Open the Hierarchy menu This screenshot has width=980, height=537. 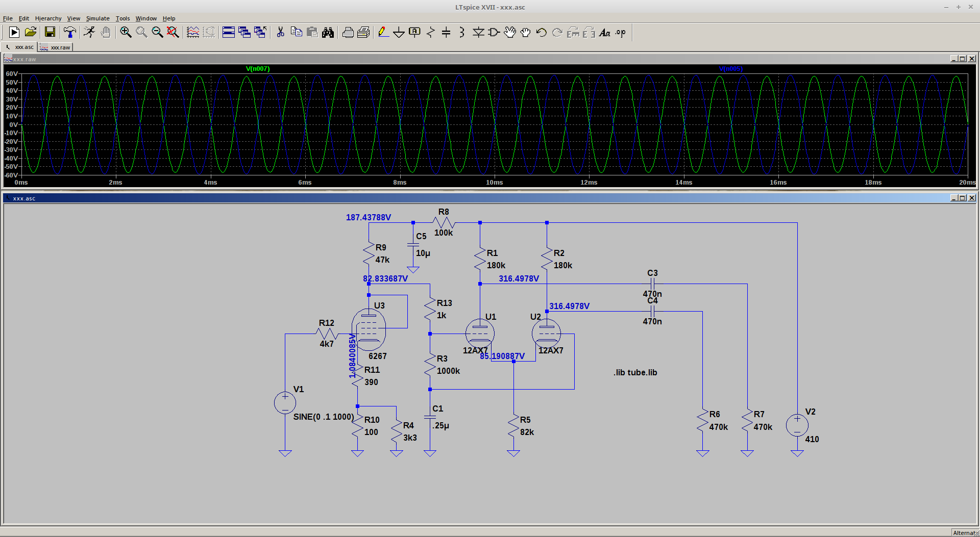[48, 18]
